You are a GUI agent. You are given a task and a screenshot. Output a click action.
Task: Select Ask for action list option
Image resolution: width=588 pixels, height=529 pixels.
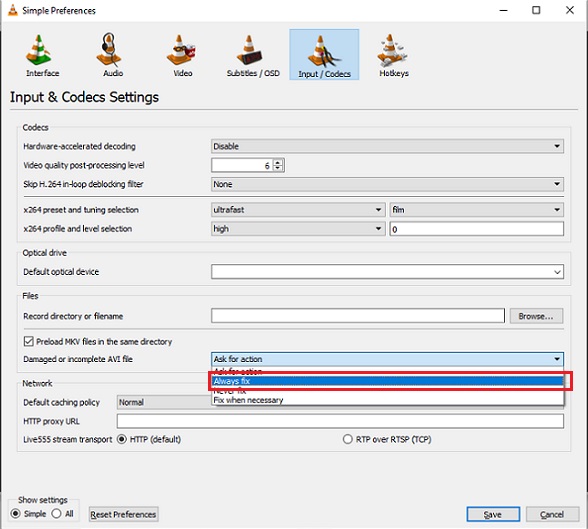point(387,372)
